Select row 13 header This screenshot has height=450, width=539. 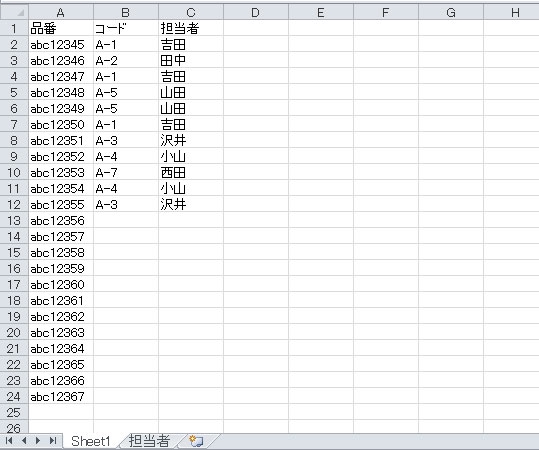coord(14,220)
